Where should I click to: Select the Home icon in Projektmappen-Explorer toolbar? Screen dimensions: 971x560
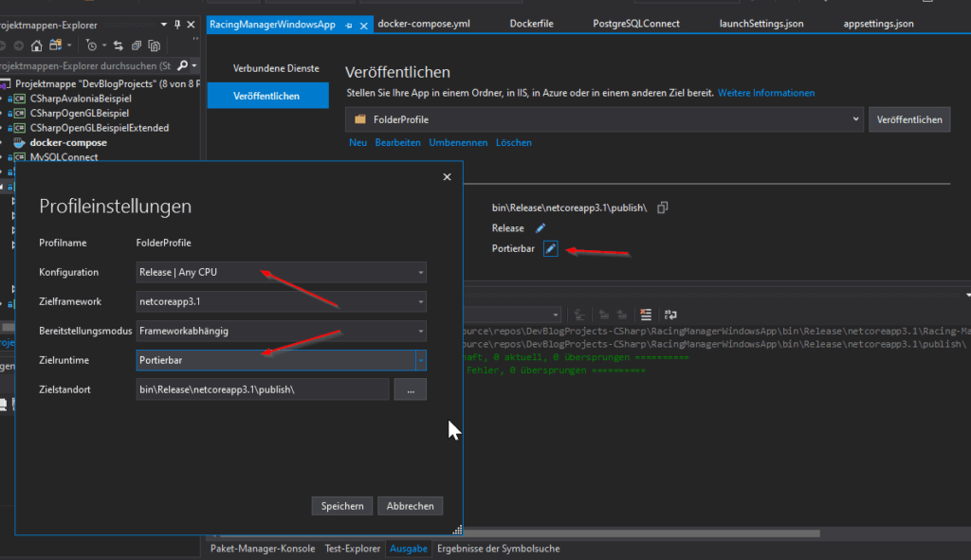click(36, 45)
